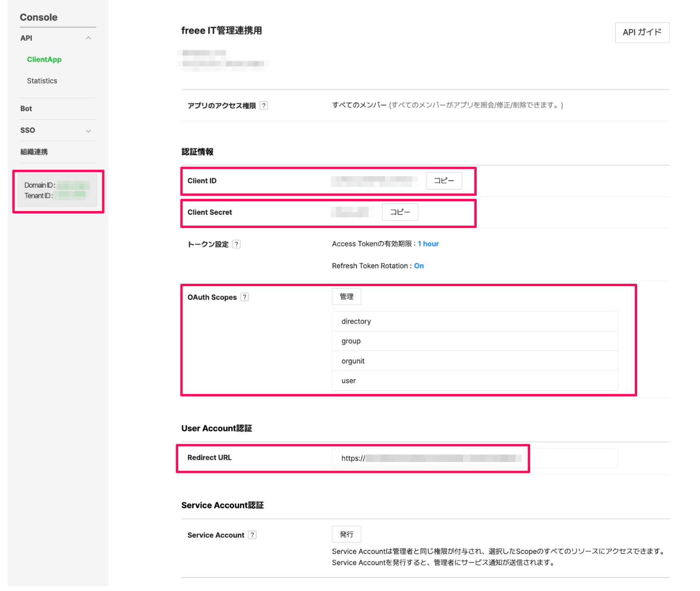Collapse the API section chevron
700x591 pixels.
click(88, 38)
